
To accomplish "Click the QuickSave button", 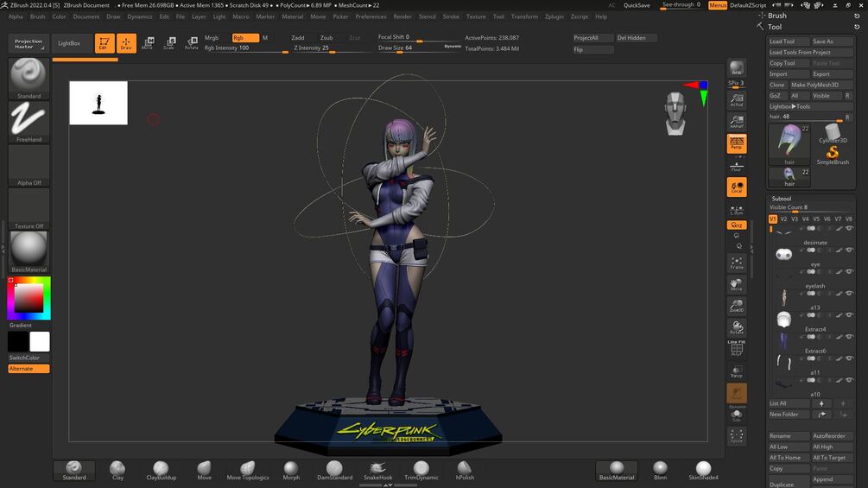I will click(637, 5).
